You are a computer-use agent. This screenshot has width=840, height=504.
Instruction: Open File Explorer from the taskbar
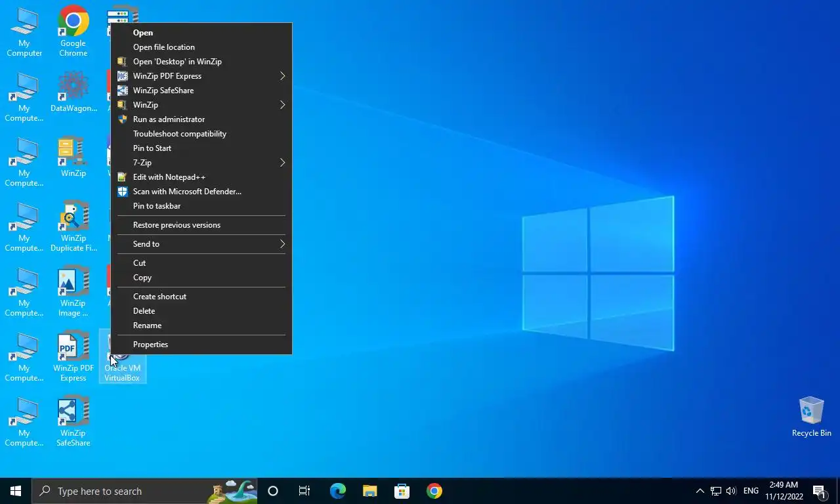tap(369, 491)
